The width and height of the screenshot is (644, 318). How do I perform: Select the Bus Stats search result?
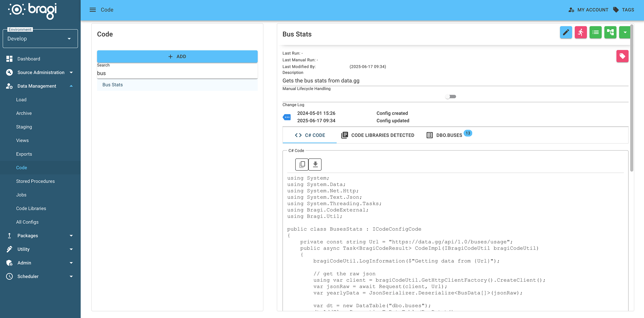pyautogui.click(x=113, y=85)
